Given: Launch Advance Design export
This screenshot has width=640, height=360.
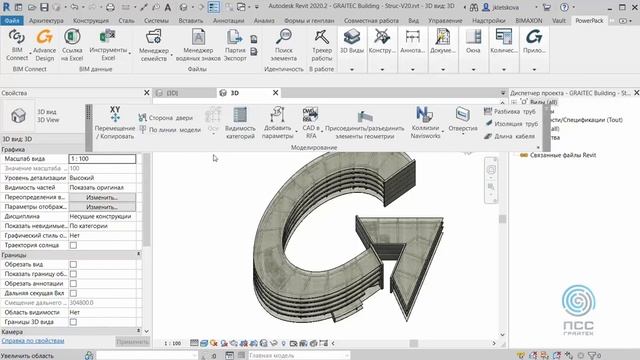Looking at the screenshot, I should coord(44,45).
